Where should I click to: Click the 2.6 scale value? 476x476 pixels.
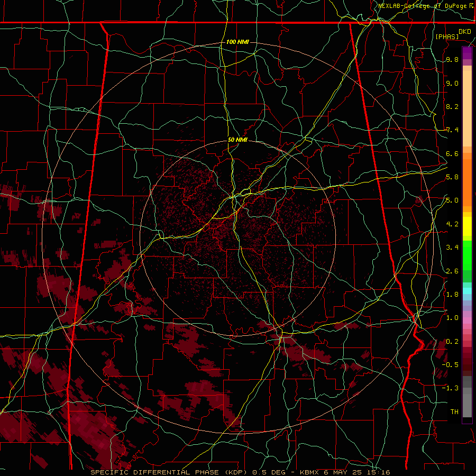click(x=452, y=271)
